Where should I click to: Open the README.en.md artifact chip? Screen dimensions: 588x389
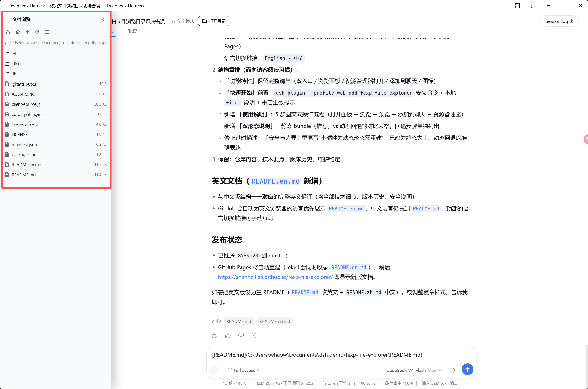tap(275, 322)
